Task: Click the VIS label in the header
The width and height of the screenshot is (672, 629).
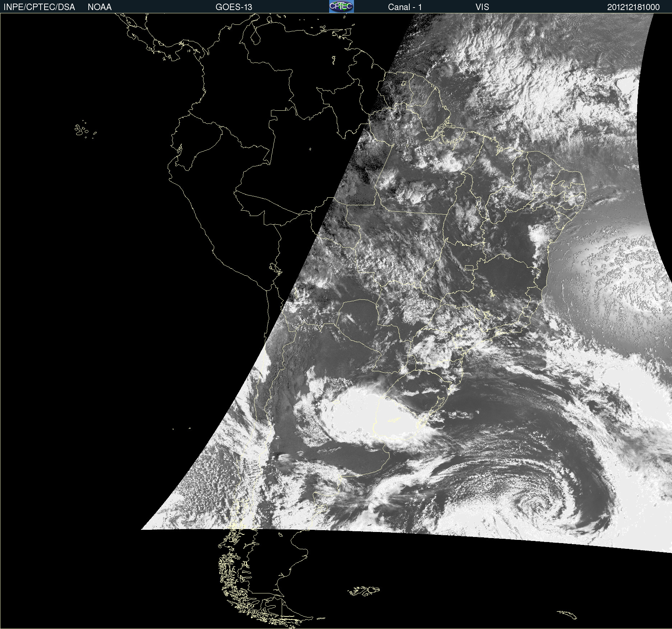Action: tap(482, 7)
